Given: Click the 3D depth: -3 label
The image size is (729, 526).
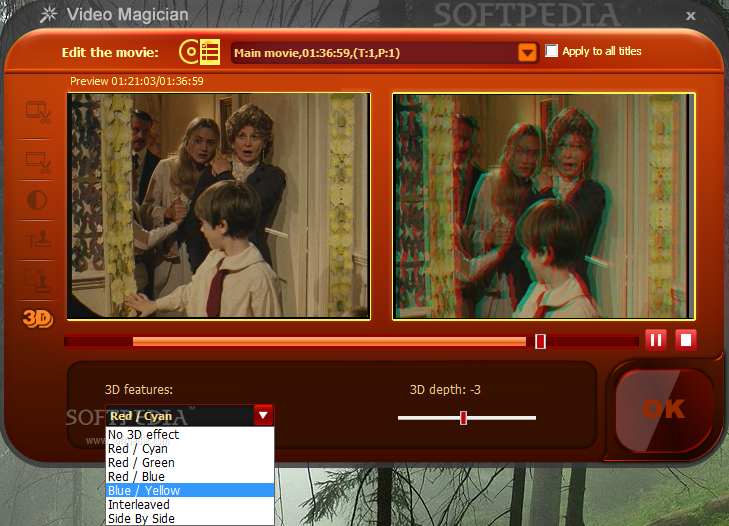Looking at the screenshot, I should click(445, 390).
